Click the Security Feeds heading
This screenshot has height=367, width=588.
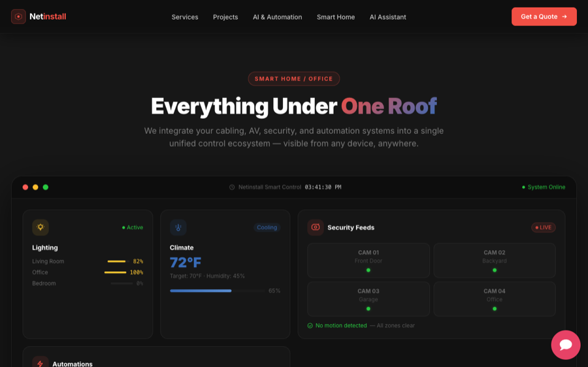[x=351, y=227]
